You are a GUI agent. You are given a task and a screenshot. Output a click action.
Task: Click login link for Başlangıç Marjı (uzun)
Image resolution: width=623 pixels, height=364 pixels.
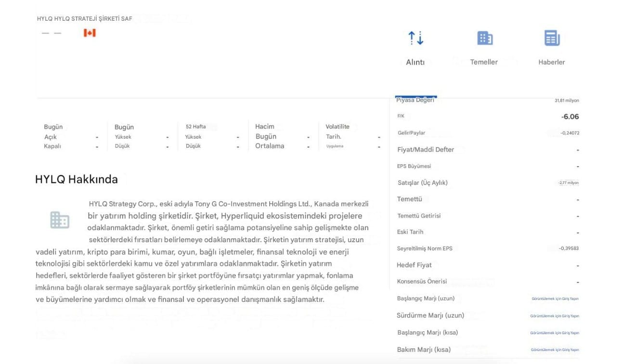(555, 299)
